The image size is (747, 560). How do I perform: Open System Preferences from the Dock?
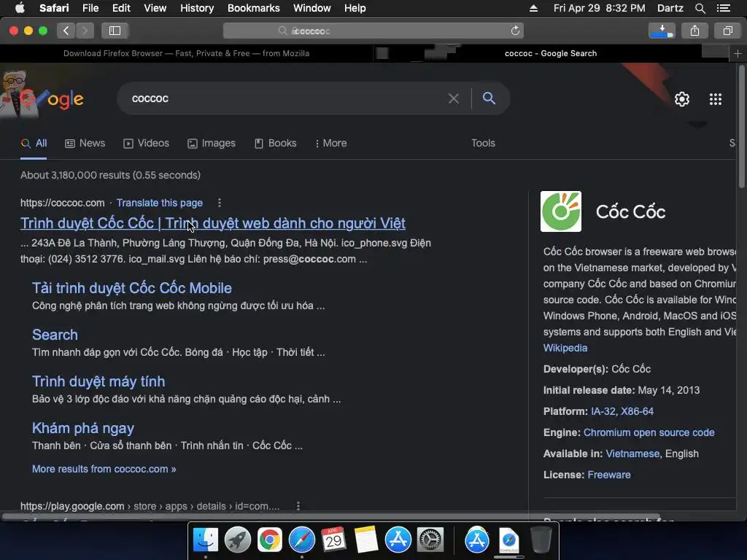tap(430, 540)
